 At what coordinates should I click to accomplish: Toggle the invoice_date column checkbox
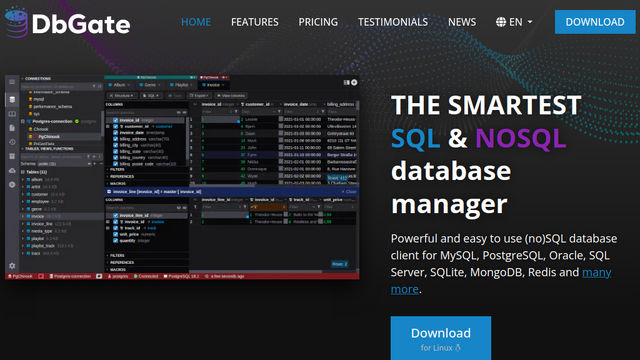click(116, 133)
